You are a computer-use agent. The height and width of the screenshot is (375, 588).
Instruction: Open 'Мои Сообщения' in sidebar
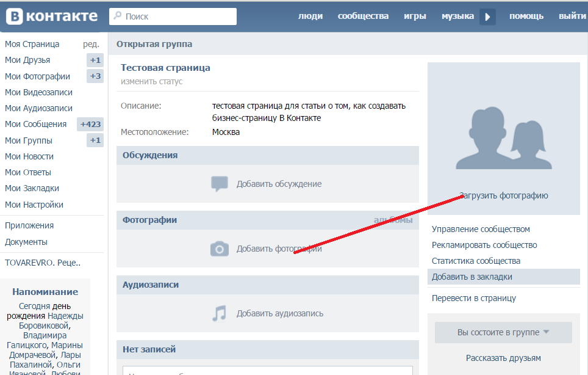click(35, 124)
